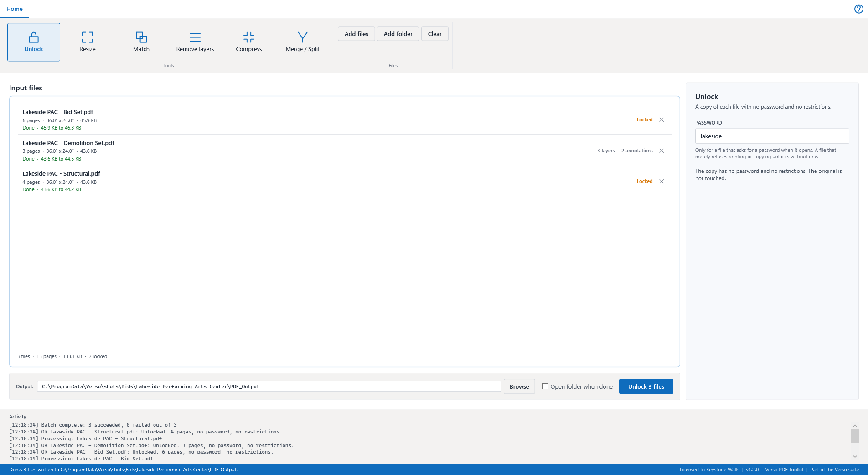This screenshot has height=475, width=868.
Task: Click the Activity log scroll up arrow
Action: (855, 426)
